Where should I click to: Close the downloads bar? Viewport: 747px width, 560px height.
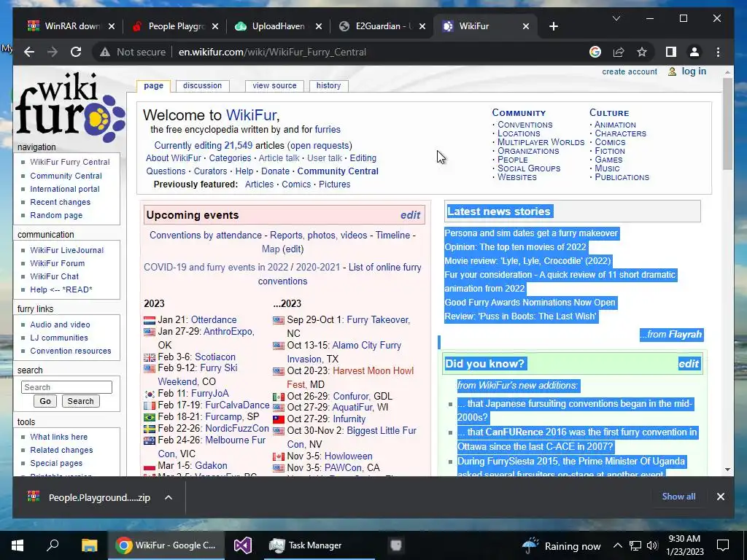tap(720, 497)
